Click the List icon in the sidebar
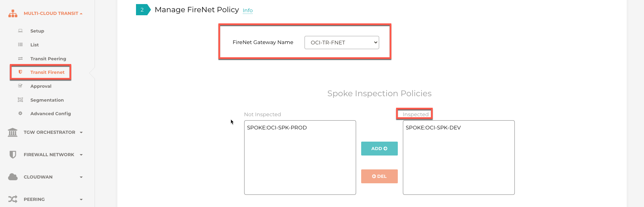This screenshot has height=207, width=644. [20, 45]
